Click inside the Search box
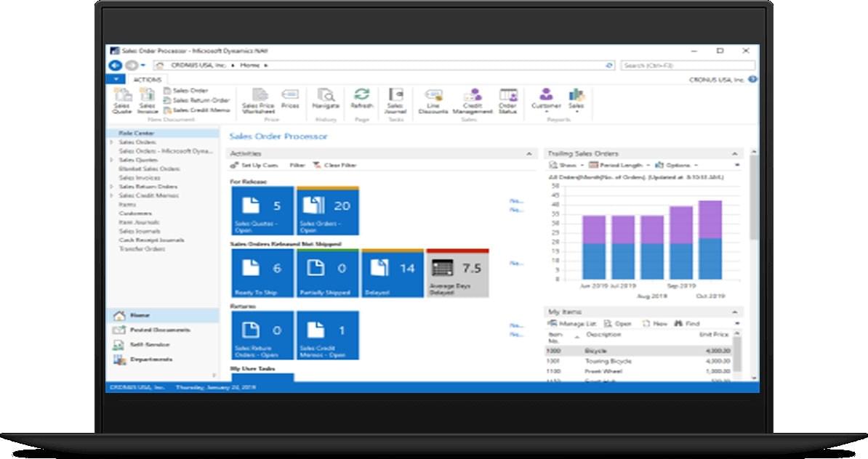The image size is (868, 459). 688,65
